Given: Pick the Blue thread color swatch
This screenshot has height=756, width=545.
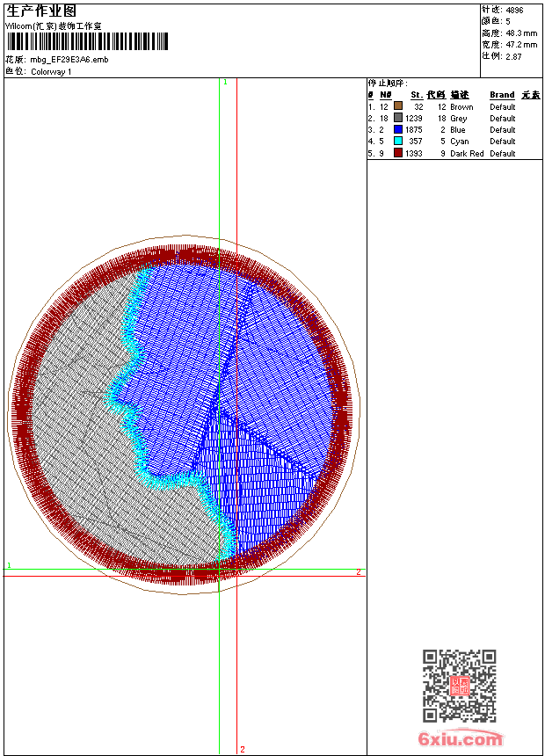Looking at the screenshot, I should pyautogui.click(x=398, y=129).
